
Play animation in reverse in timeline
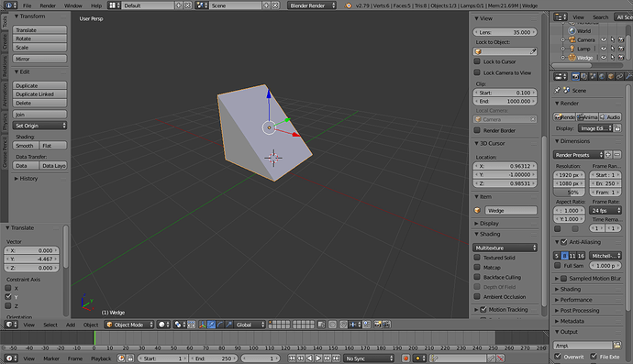309,358
